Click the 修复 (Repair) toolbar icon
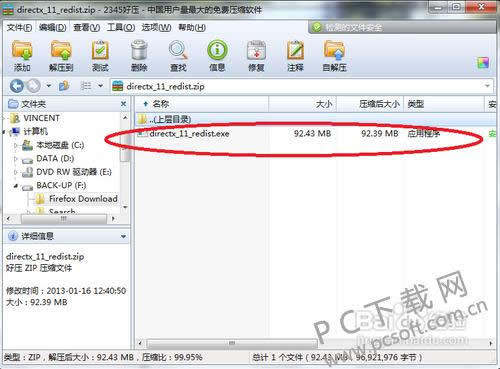The width and height of the screenshot is (500, 369). coord(256,56)
